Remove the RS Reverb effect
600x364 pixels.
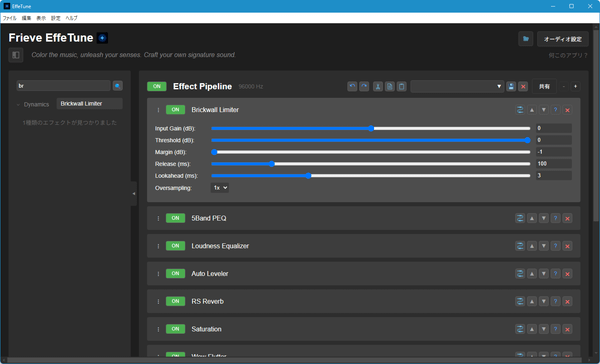[x=567, y=302]
